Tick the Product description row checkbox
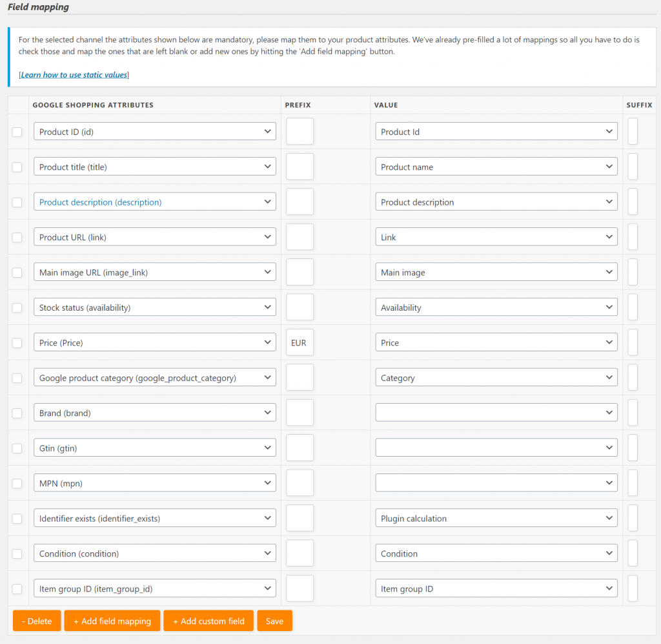 17,202
